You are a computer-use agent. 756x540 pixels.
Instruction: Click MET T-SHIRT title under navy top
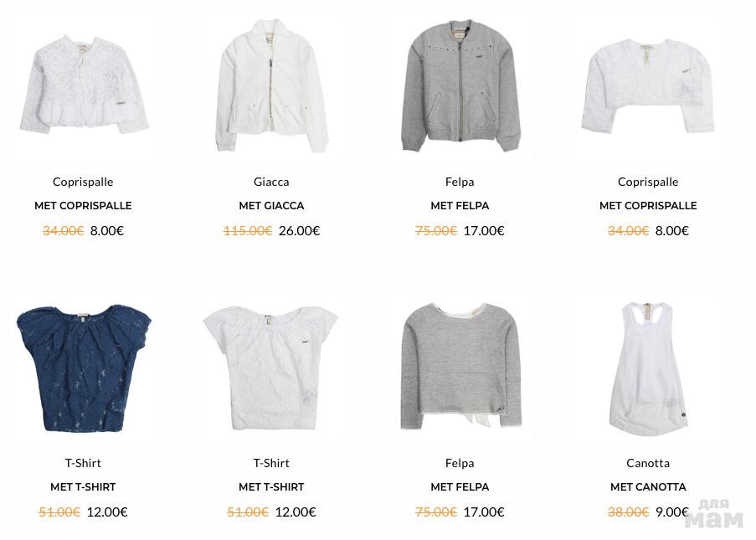point(83,487)
